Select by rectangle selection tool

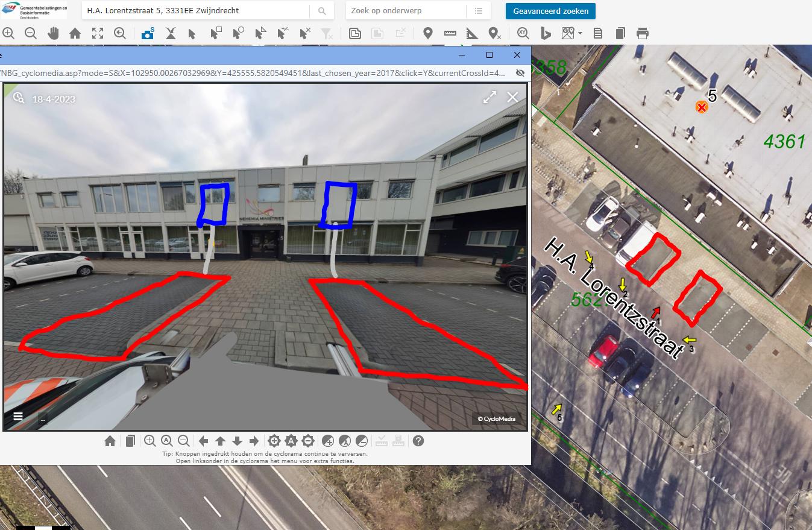tap(215, 34)
